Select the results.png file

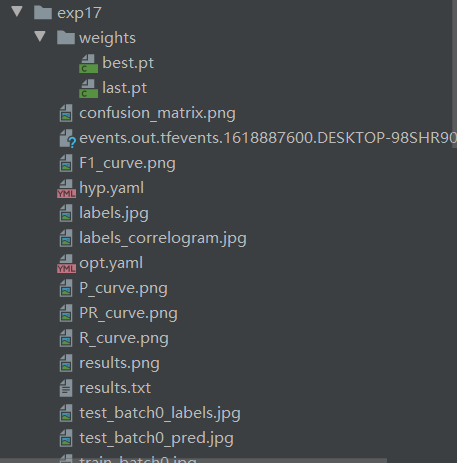[x=119, y=363]
